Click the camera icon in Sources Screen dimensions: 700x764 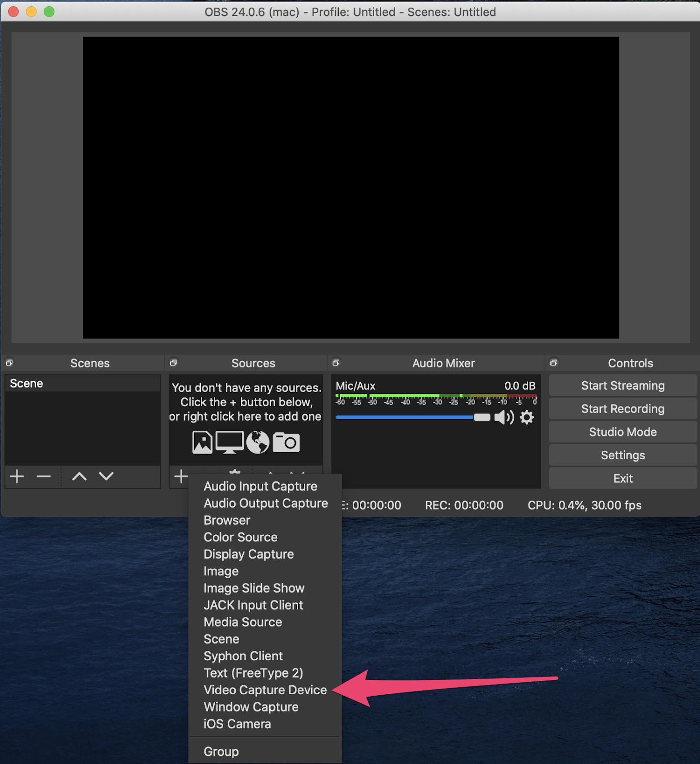[x=286, y=442]
